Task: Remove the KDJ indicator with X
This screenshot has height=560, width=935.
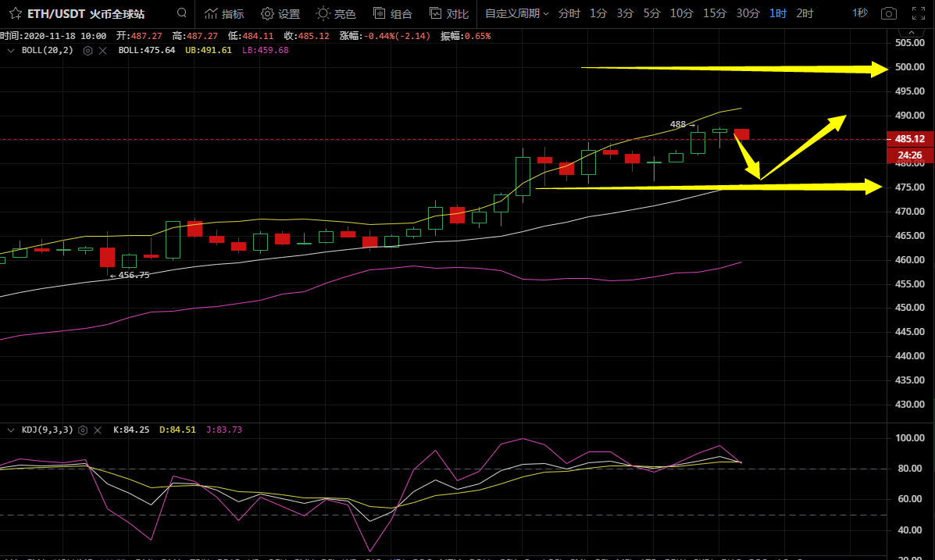Action: pyautogui.click(x=98, y=430)
